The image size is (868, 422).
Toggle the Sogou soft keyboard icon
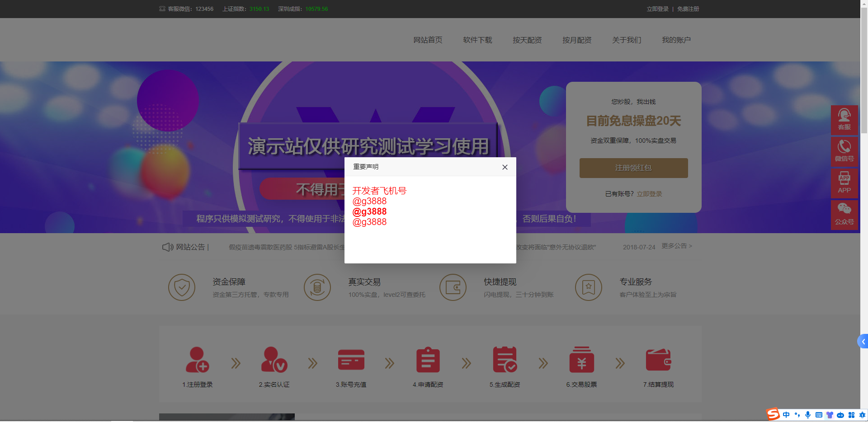819,414
